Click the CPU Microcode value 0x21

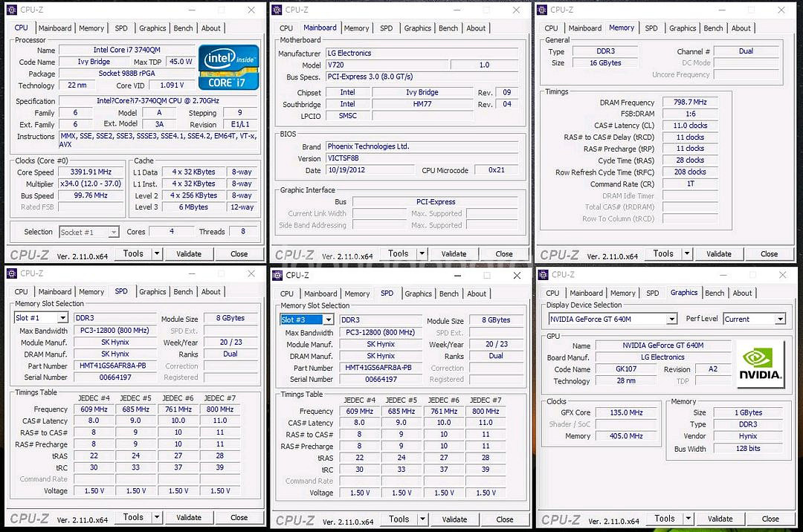pyautogui.click(x=496, y=170)
